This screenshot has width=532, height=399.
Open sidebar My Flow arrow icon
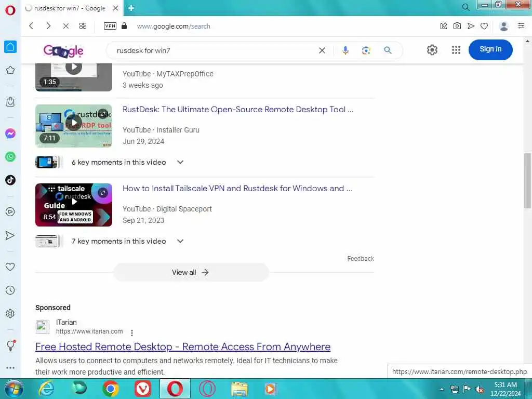(10, 235)
